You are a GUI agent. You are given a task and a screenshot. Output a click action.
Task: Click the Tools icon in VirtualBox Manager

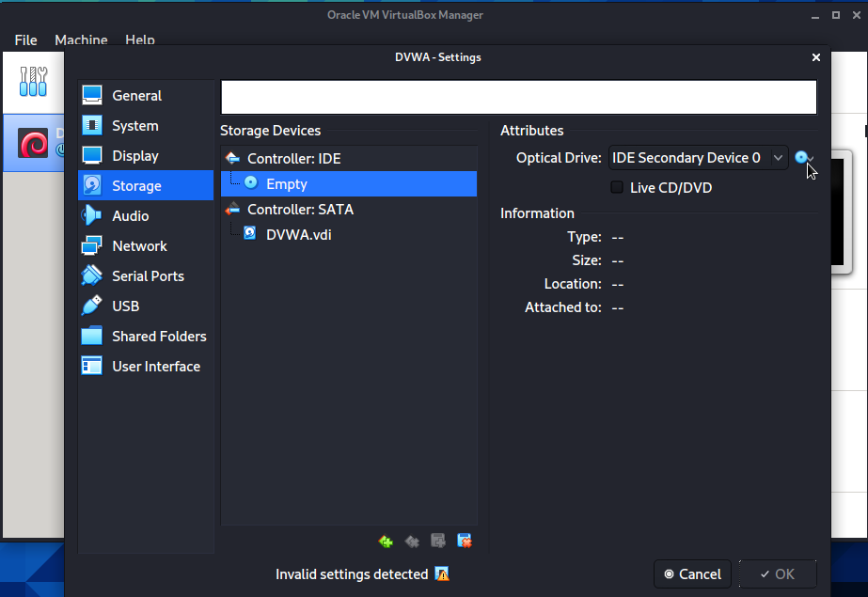point(33,82)
